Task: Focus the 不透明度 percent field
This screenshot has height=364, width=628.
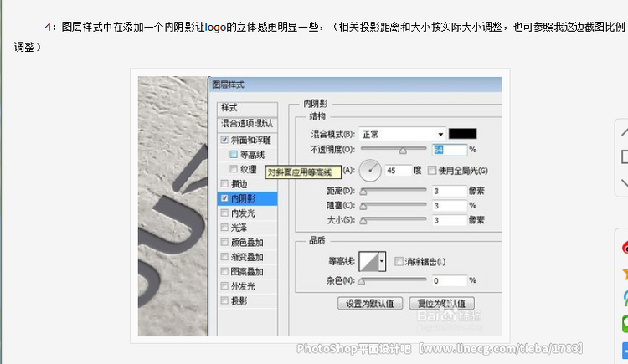Action: 450,150
